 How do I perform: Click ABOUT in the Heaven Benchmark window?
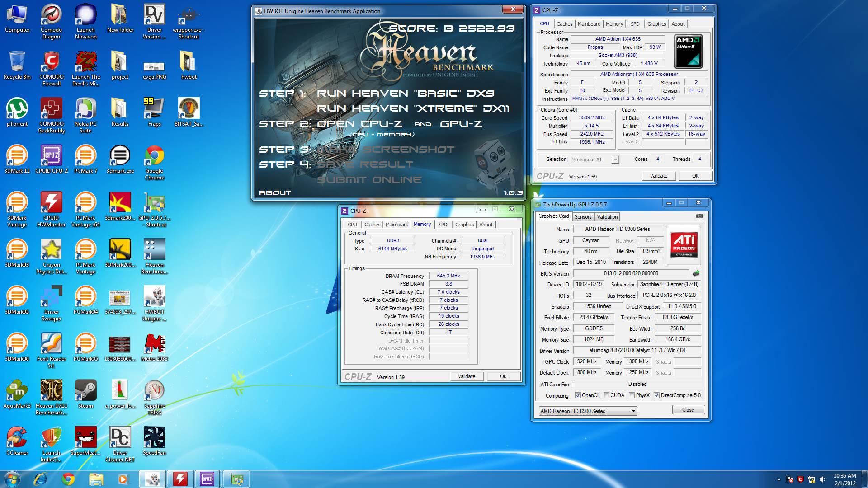point(275,193)
